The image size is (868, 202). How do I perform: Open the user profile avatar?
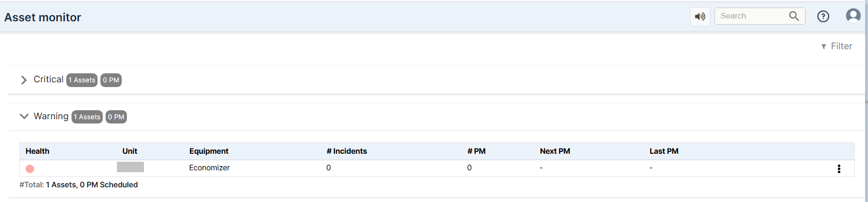point(853,16)
